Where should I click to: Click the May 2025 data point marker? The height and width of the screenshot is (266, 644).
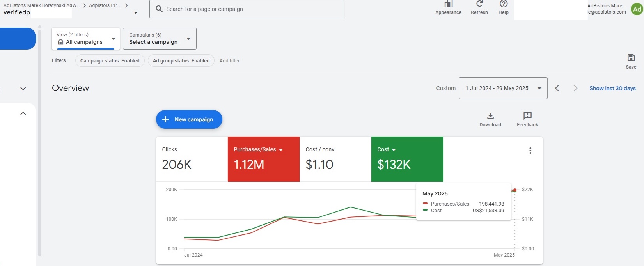coord(515,190)
